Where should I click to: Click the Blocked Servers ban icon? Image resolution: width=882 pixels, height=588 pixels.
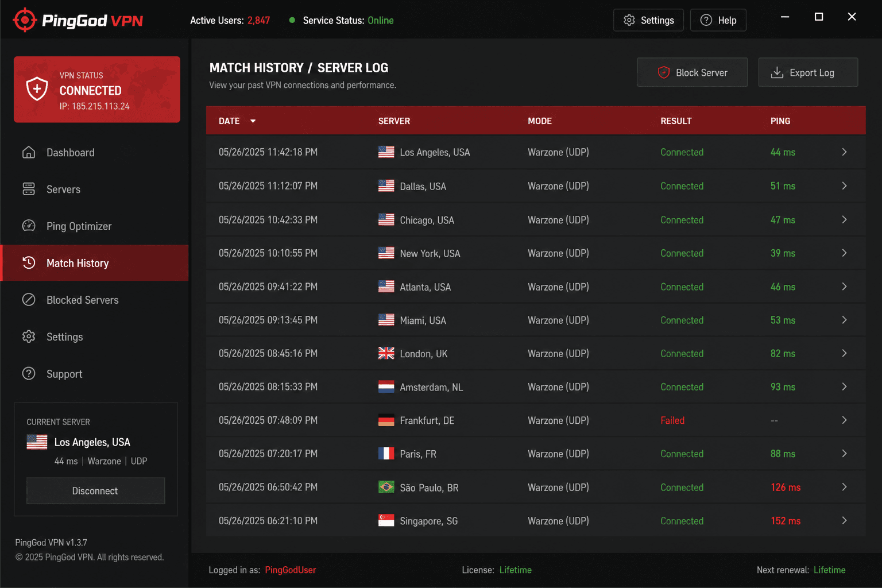[29, 300]
